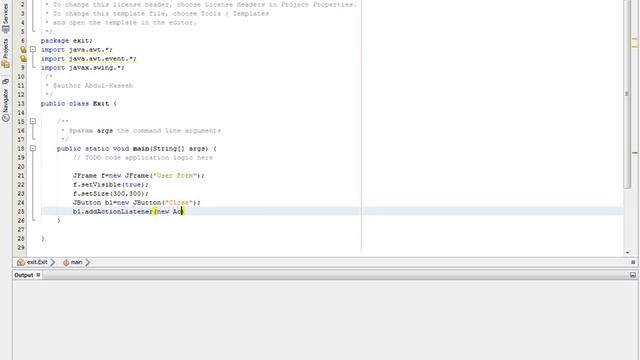This screenshot has height=360, width=640.
Task: Click line number 13 in gutter
Action: coord(21,104)
